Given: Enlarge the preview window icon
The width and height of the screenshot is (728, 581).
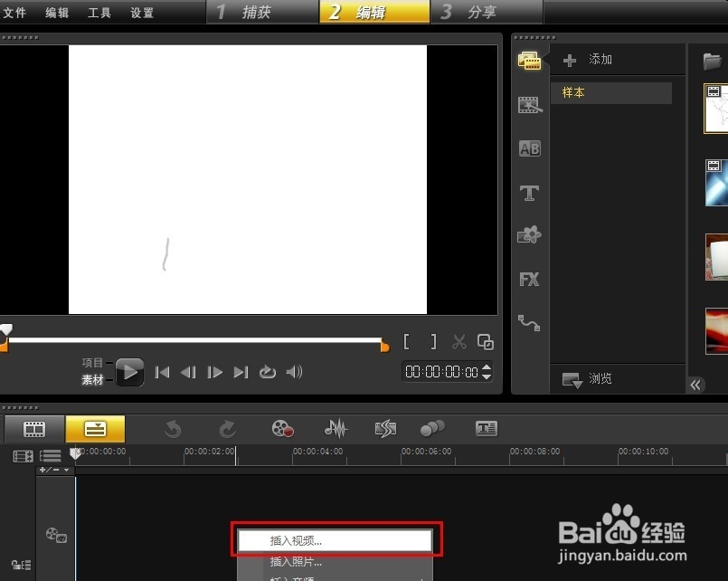Looking at the screenshot, I should 485,342.
